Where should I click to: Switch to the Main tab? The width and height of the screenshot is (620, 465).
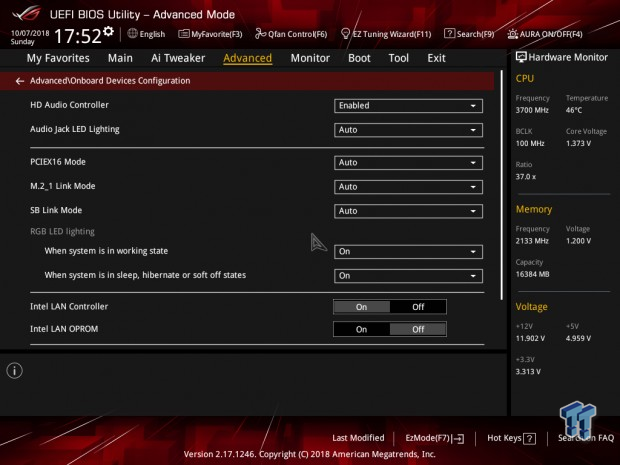pos(120,58)
